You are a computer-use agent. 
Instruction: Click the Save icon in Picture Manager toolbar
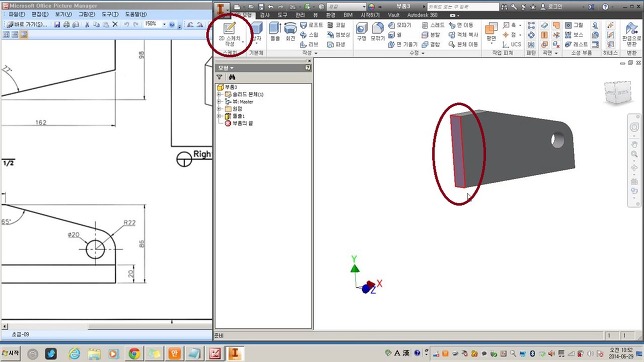57,25
